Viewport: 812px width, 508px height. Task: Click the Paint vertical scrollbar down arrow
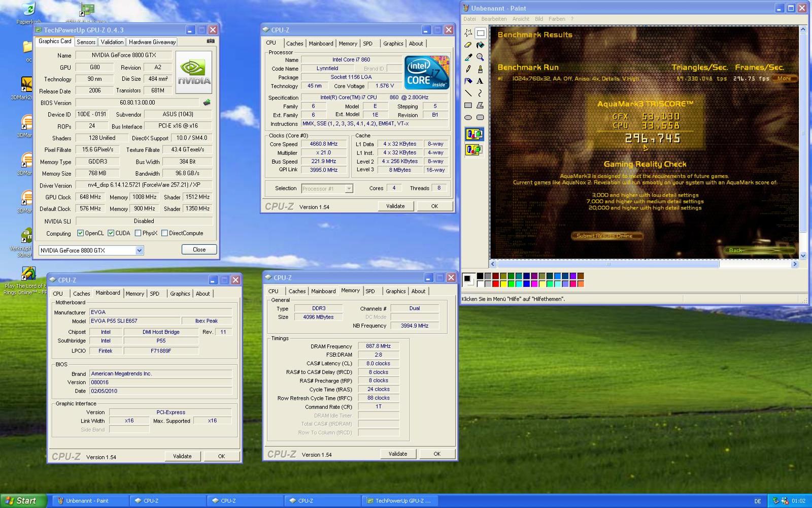pyautogui.click(x=803, y=256)
